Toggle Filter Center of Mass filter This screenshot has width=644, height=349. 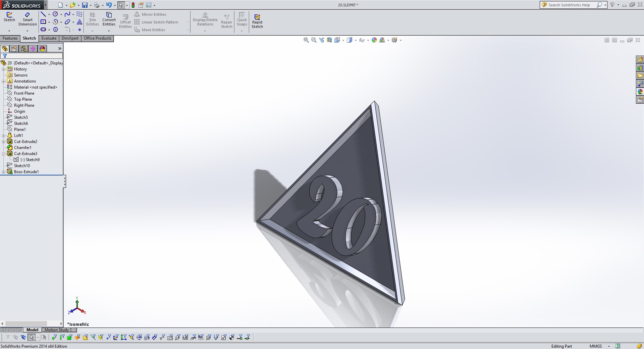[232, 337]
